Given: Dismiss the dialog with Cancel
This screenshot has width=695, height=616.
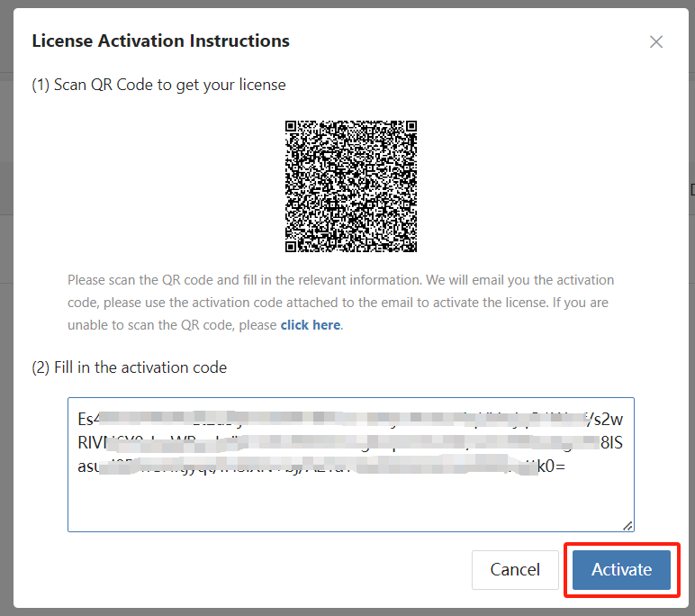Looking at the screenshot, I should click(515, 570).
